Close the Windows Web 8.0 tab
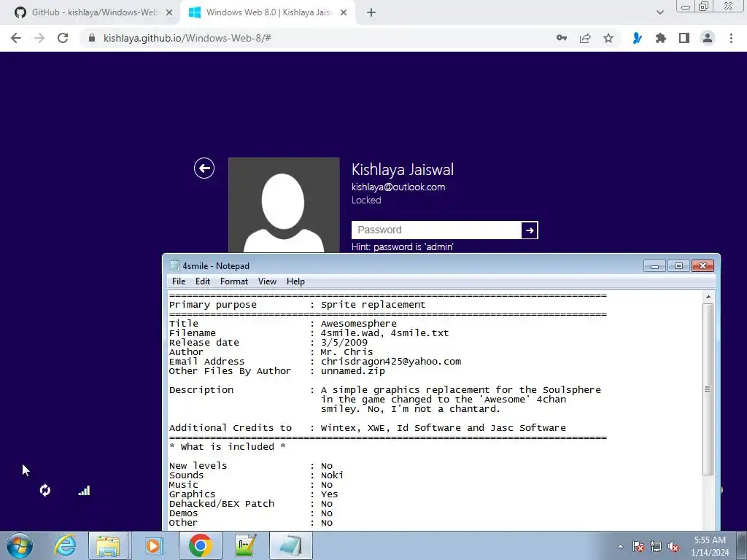The height and width of the screenshot is (560, 747). 344,13
